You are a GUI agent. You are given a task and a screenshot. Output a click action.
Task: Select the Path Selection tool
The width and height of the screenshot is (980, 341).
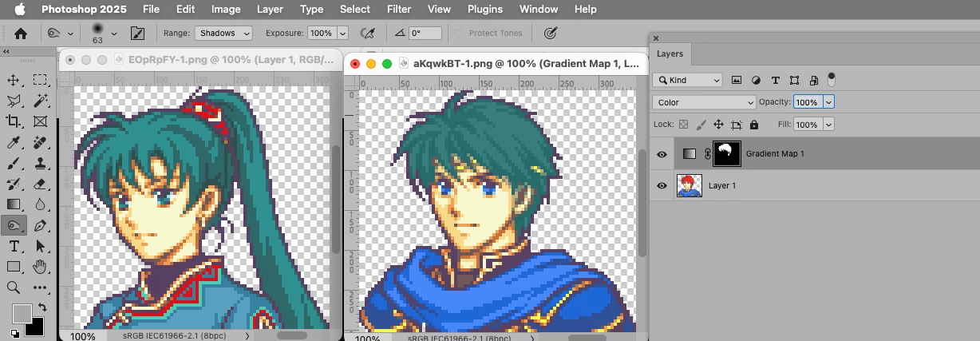pos(40,247)
